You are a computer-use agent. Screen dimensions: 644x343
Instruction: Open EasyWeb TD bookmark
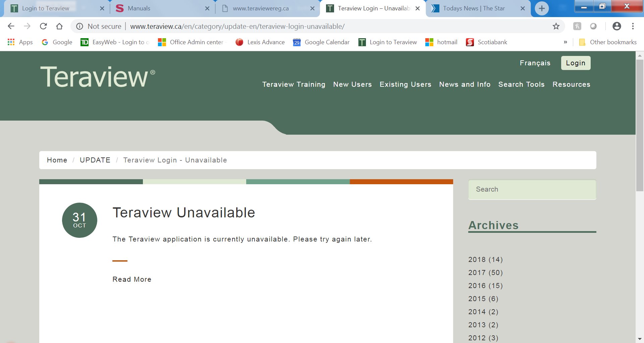[x=115, y=42]
